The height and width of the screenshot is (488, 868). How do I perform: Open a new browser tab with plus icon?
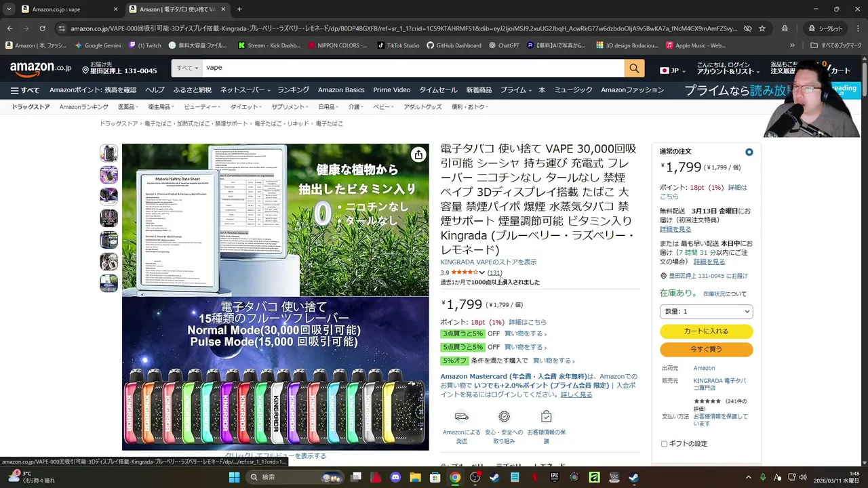coord(239,9)
